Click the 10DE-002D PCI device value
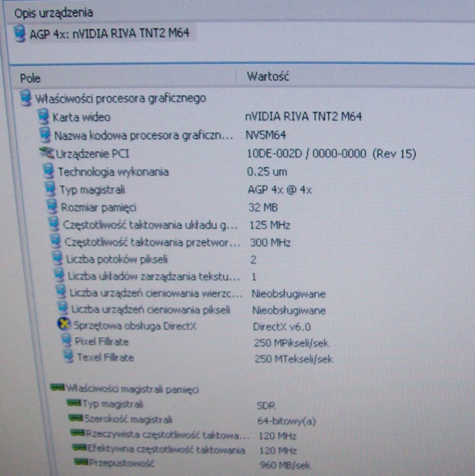The width and height of the screenshot is (475, 476). [331, 153]
